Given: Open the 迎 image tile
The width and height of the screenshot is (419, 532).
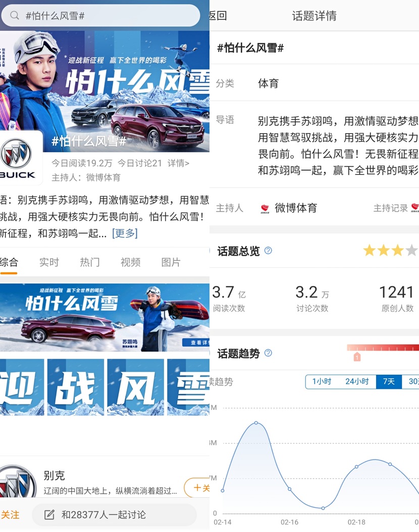Looking at the screenshot, I should pyautogui.click(x=22, y=387).
